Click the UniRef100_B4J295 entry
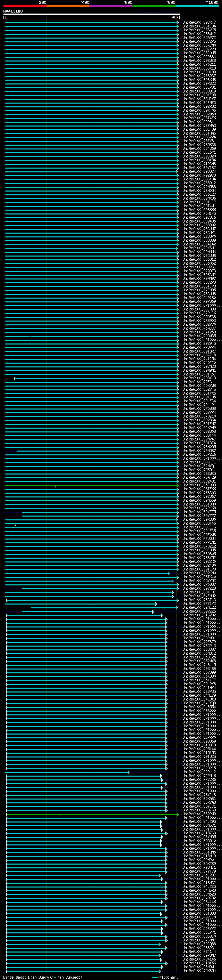Viewport: 222px width, 980px height. (199, 822)
